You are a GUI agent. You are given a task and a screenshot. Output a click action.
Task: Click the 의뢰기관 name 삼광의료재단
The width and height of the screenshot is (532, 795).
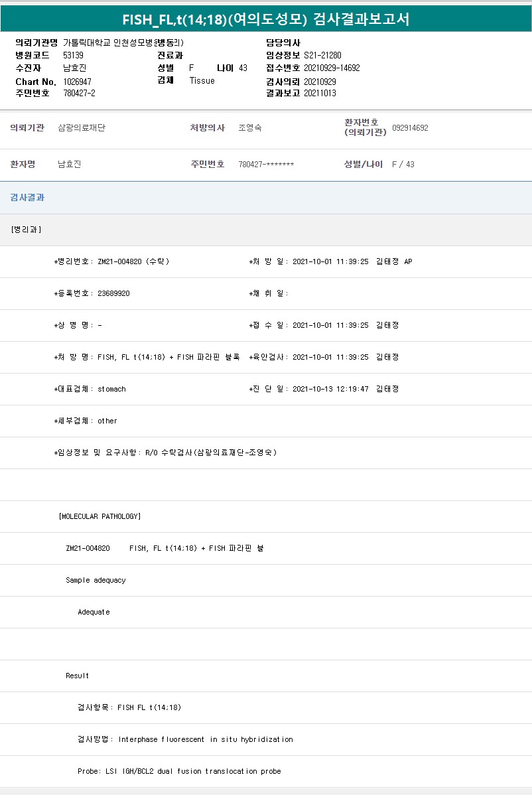click(82, 128)
